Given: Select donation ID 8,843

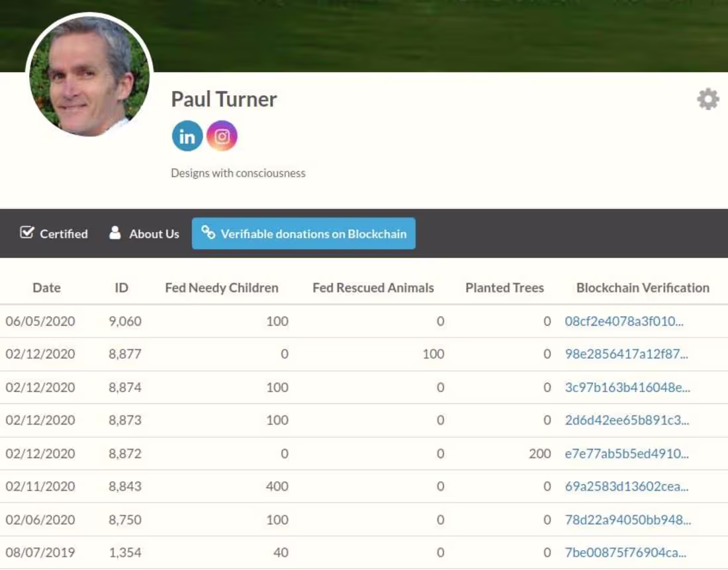Looking at the screenshot, I should [125, 486].
